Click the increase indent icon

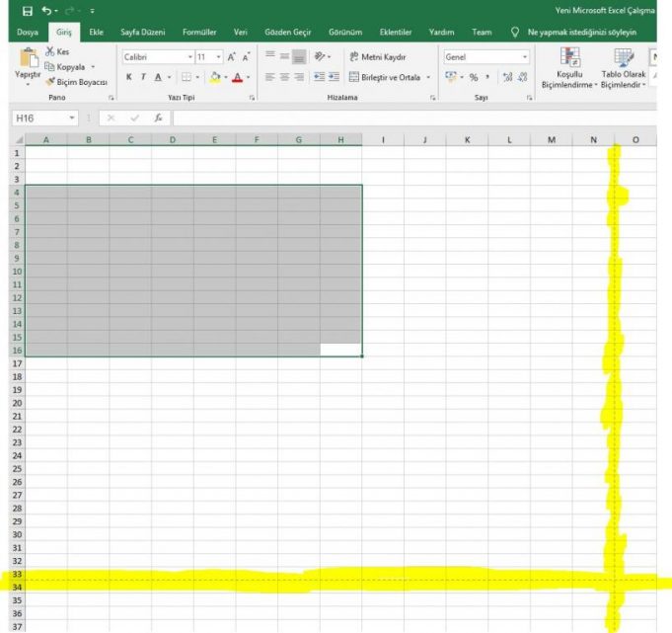point(334,77)
